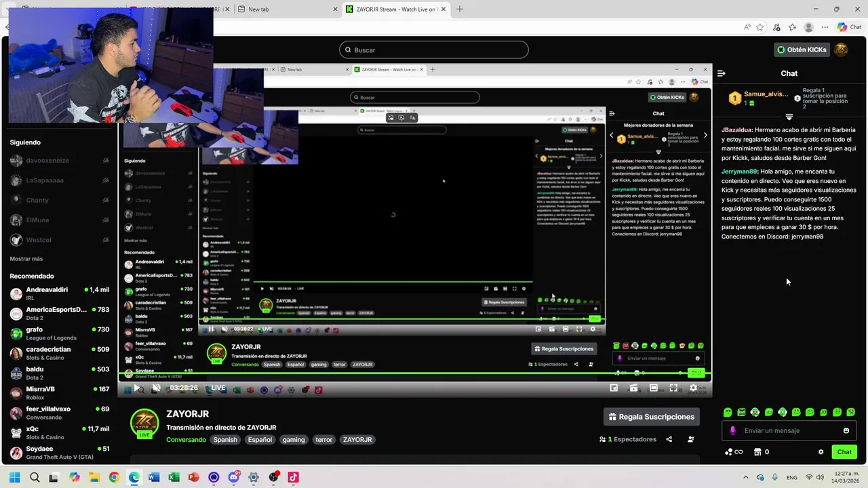The image size is (868, 488).
Task: Toggle the mini player icon
Action: [614, 388]
